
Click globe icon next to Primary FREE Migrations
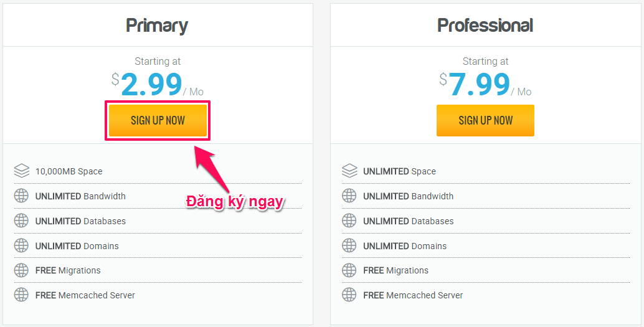[21, 270]
